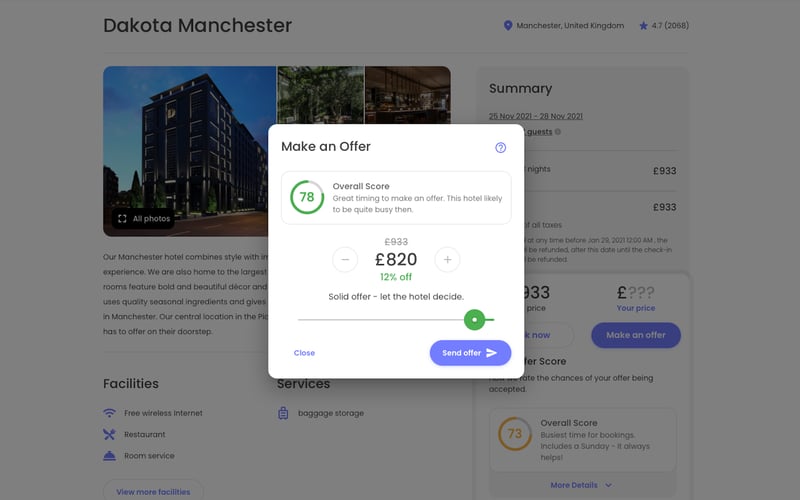Click the Room service bell icon
The height and width of the screenshot is (500, 800).
coord(109,456)
